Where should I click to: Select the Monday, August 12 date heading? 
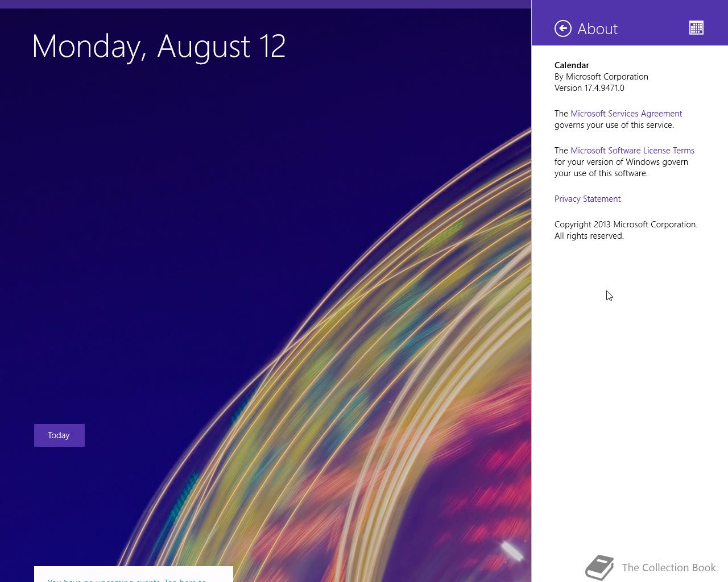coord(159,46)
